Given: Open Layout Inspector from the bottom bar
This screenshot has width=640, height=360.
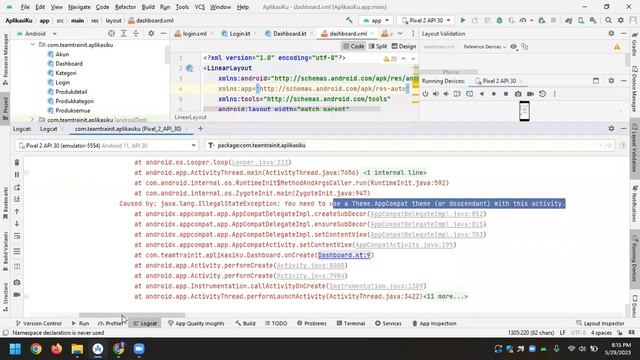Looking at the screenshot, I should (x=600, y=323).
